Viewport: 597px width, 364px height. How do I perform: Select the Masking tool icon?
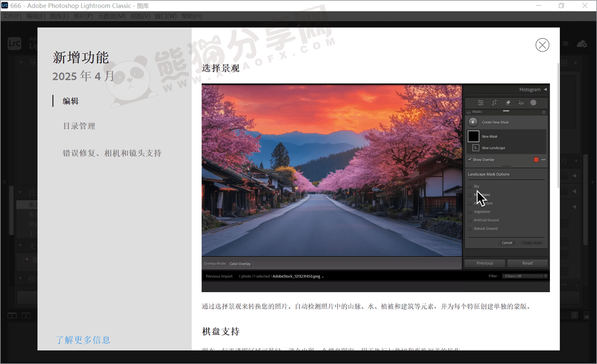pyautogui.click(x=534, y=103)
